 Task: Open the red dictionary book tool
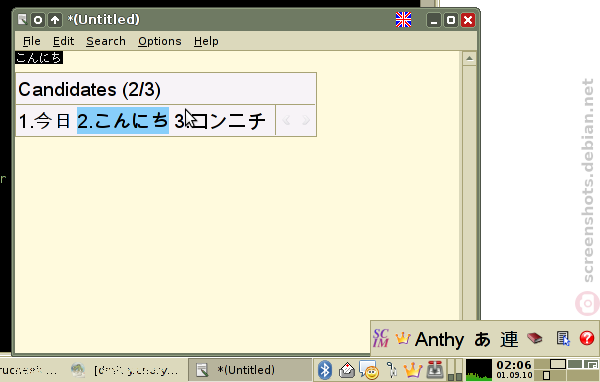coord(535,338)
